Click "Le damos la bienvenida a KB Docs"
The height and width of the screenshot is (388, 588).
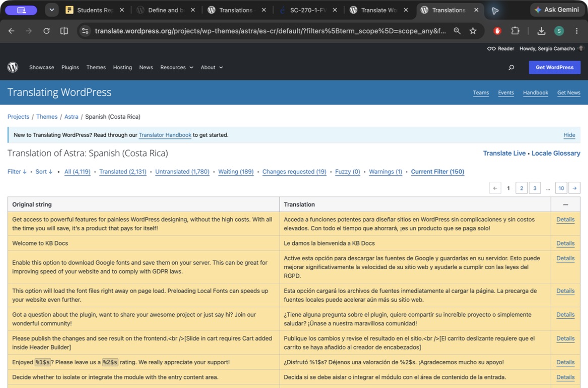coord(329,243)
